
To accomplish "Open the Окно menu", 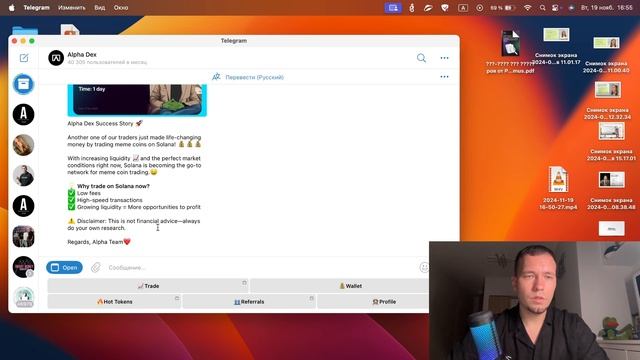I will click(121, 7).
